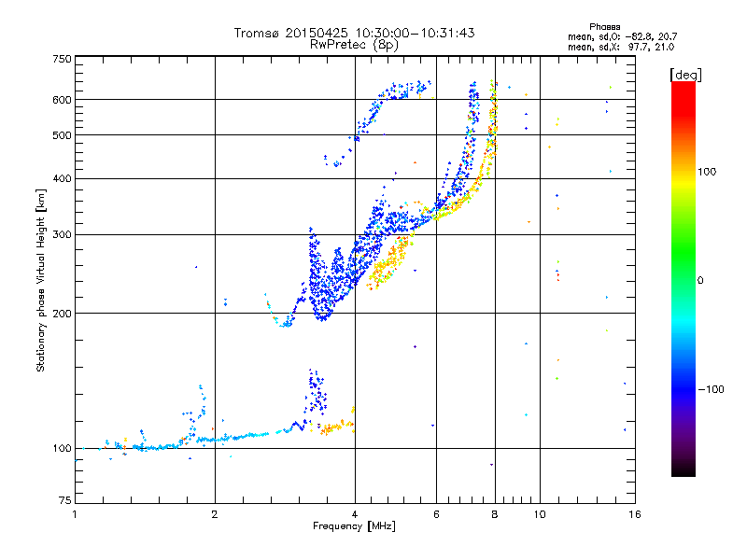This screenshot has height=560, width=747.
Task: Click the '100' colorbar tick label
Action: pyautogui.click(x=707, y=172)
